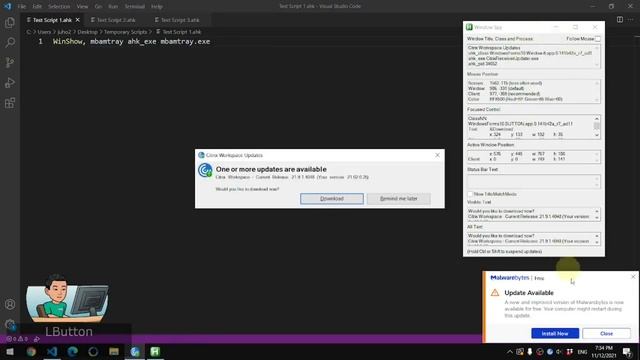Click the Remind me later button
The image size is (640, 360).
pos(398,198)
